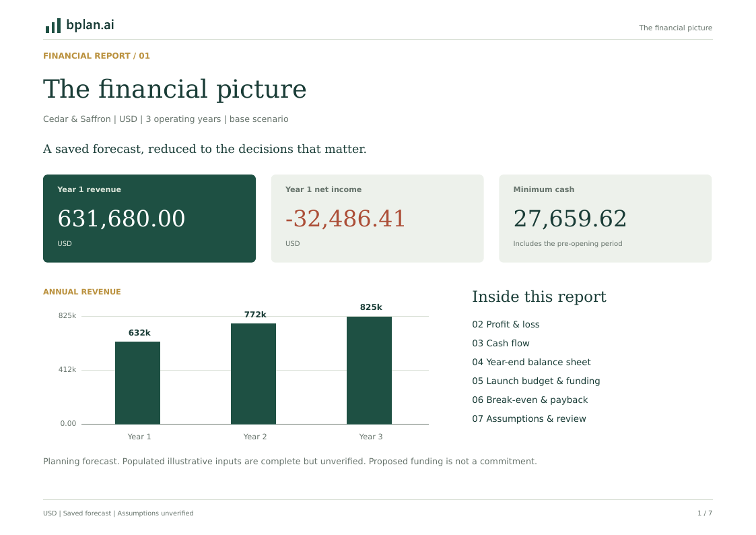Click the large 'The financial picture' title
756x535 pixels.
(x=174, y=89)
